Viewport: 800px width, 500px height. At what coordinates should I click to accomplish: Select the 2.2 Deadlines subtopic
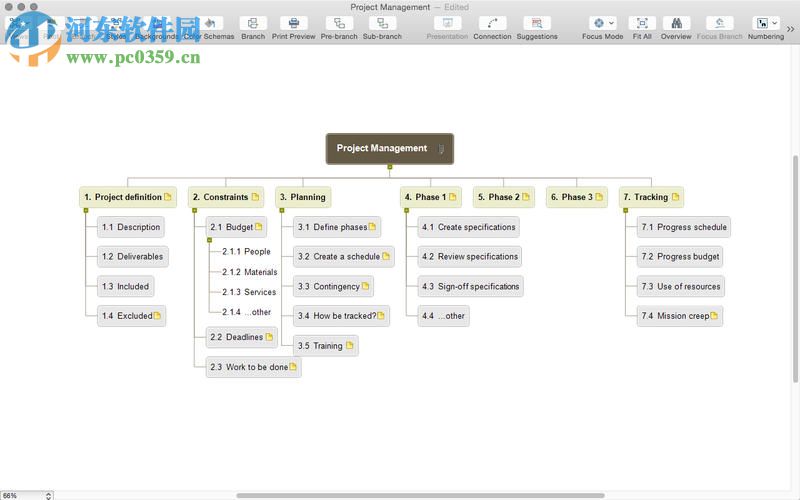tap(242, 337)
